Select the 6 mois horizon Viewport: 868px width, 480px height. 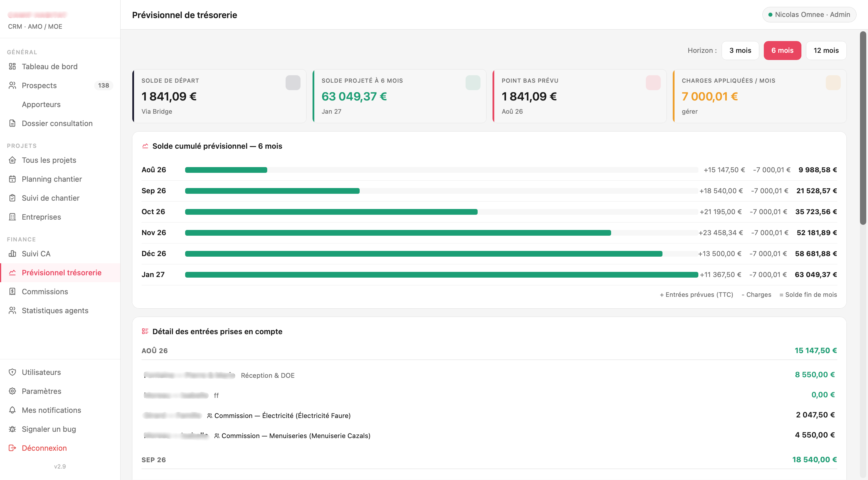click(x=782, y=51)
